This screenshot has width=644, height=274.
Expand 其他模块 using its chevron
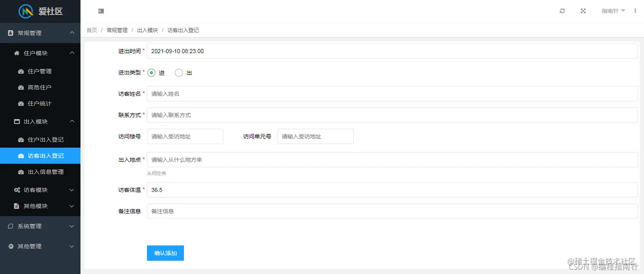[72, 206]
